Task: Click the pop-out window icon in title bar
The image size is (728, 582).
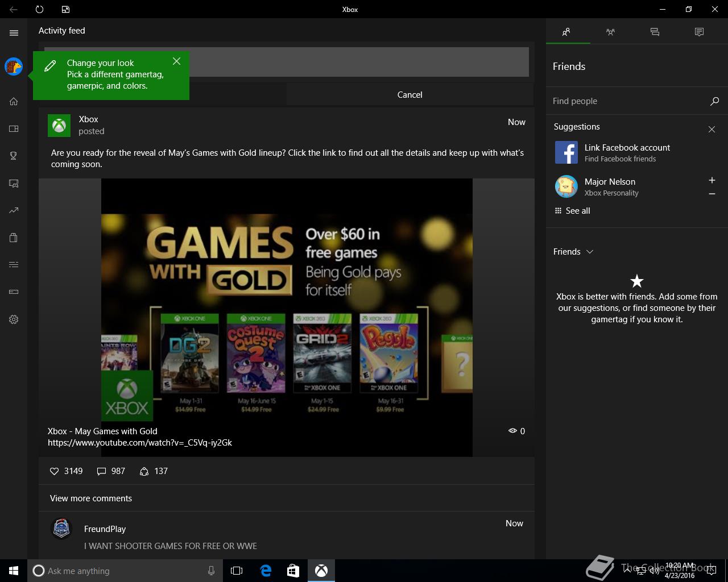Action: 66,9
